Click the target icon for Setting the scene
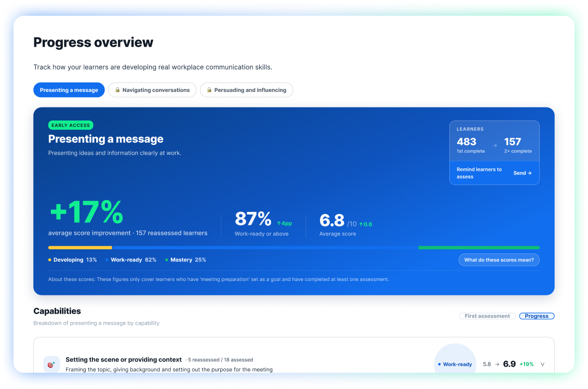The image size is (588, 389). [x=51, y=364]
